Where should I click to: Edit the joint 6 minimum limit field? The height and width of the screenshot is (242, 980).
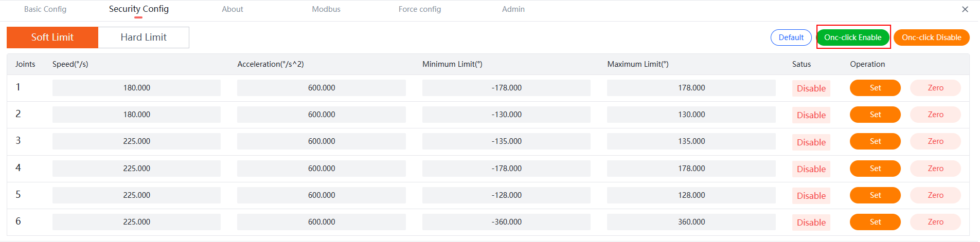[506, 222]
